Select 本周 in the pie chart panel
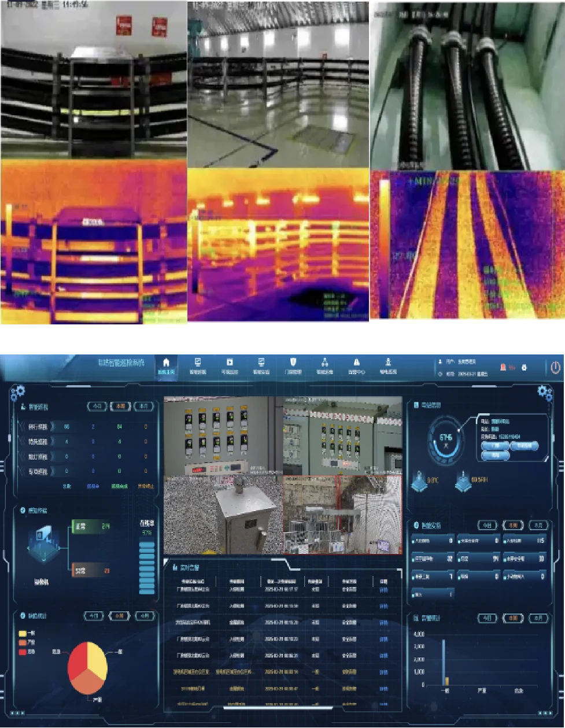565x728 pixels. [x=119, y=616]
